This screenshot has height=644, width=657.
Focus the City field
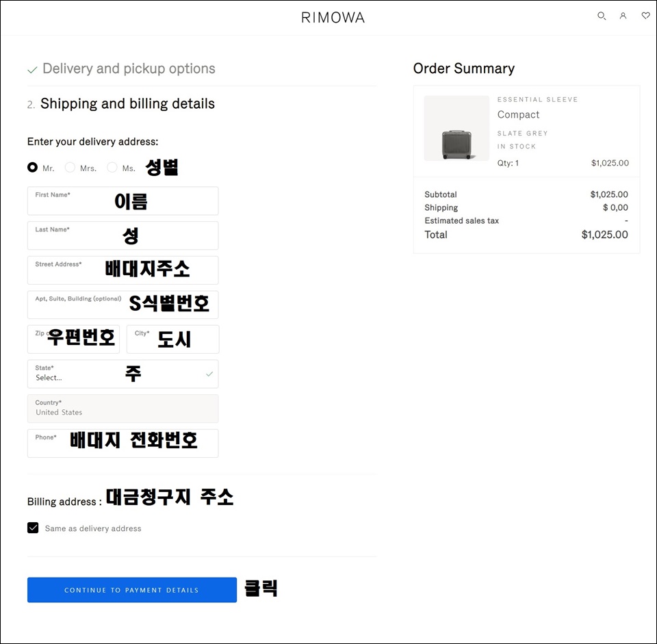pos(172,339)
